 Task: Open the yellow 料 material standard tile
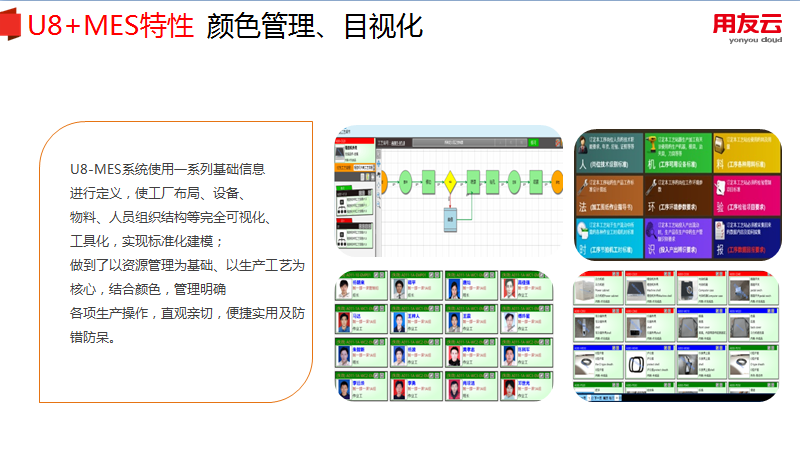click(x=747, y=152)
